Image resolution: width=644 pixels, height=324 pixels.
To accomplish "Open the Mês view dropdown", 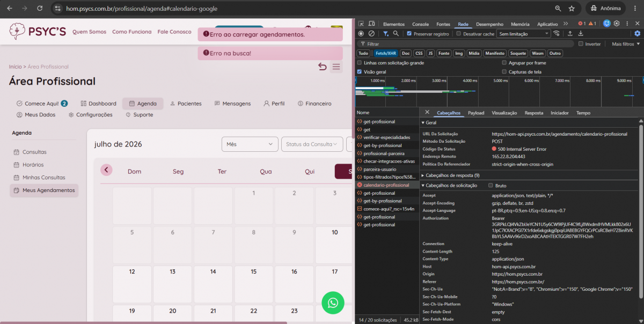I will point(250,144).
